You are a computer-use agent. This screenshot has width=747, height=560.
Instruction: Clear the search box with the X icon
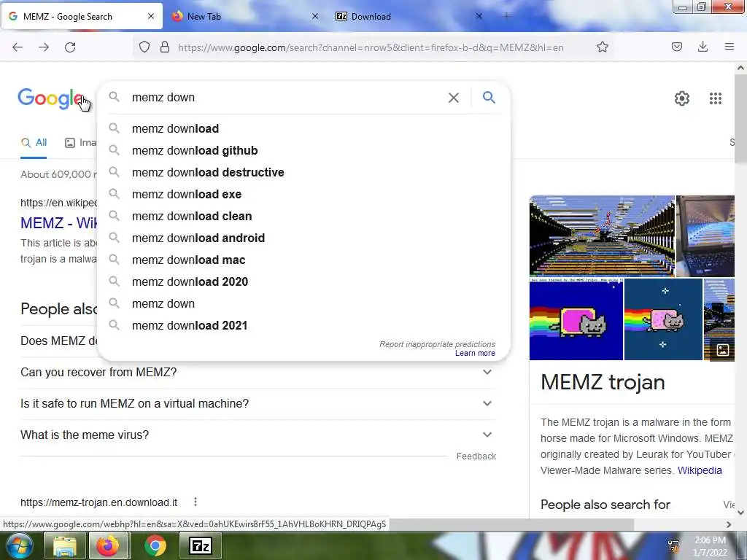pos(454,98)
